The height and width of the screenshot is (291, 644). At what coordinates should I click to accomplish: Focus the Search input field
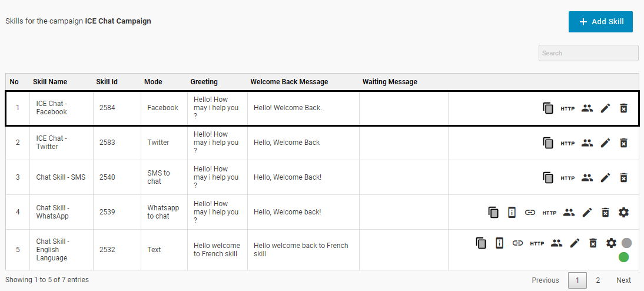pos(588,53)
